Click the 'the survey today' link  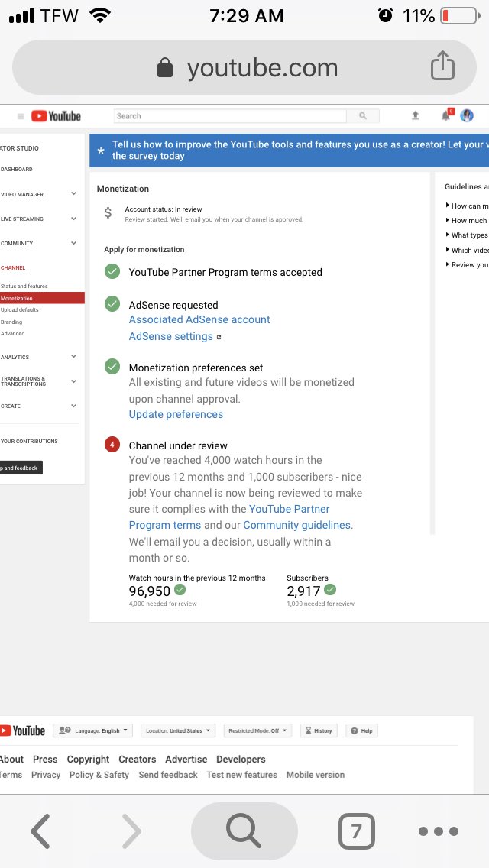coord(148,156)
